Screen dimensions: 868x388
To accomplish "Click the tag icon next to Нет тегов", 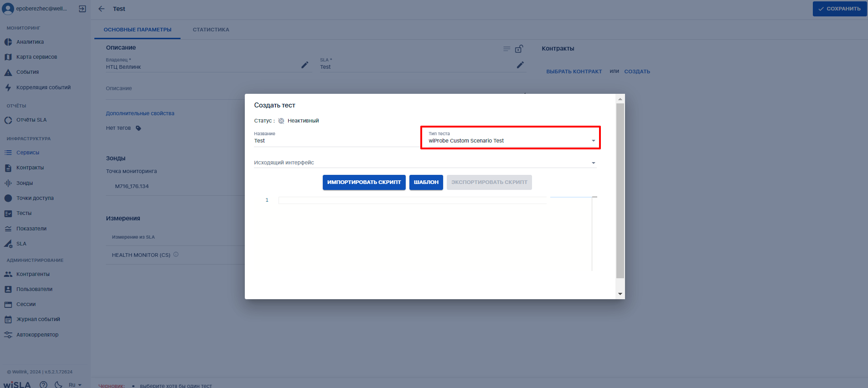I will (x=139, y=128).
